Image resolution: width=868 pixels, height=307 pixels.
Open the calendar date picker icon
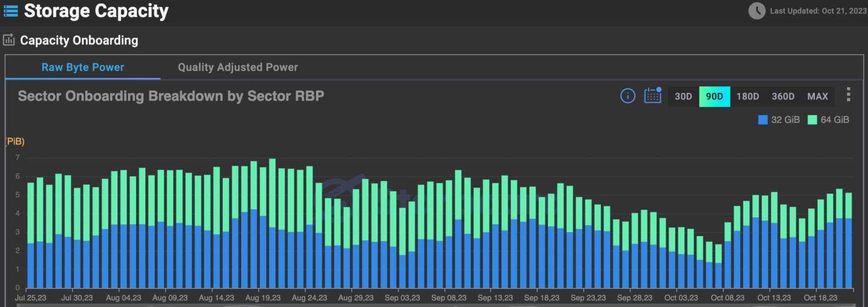[x=653, y=95]
